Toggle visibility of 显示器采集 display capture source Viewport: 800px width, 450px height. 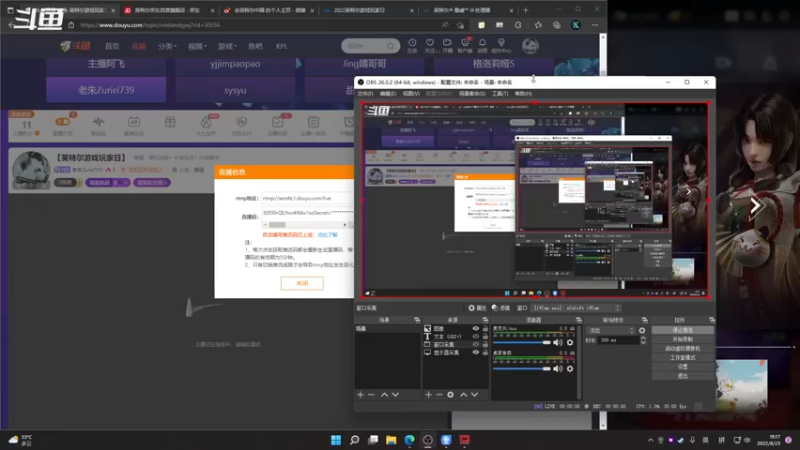coord(476,353)
